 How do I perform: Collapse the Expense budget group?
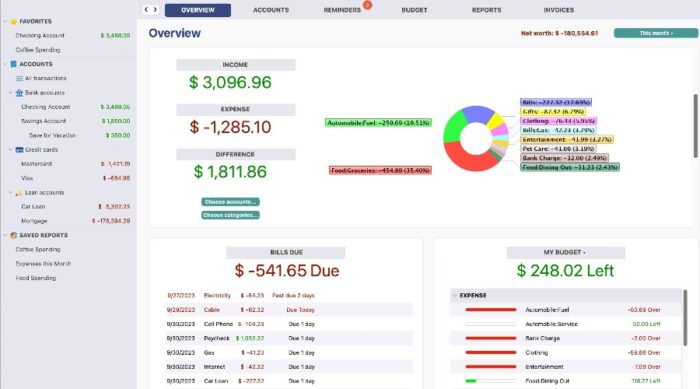click(454, 295)
